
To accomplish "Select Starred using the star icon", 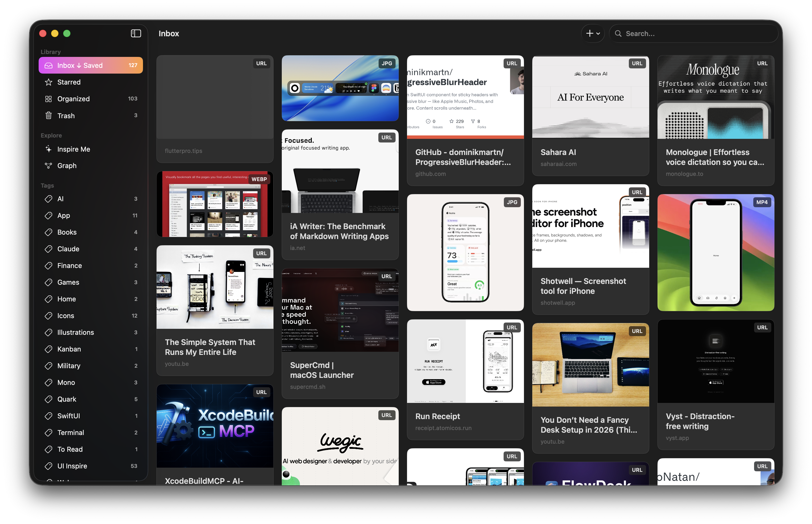I will pyautogui.click(x=49, y=82).
